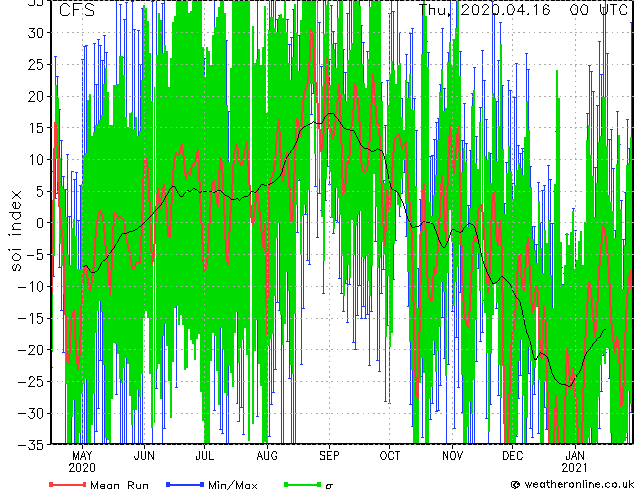Click the DEC month label
This screenshot has height=490, width=634.
point(512,456)
